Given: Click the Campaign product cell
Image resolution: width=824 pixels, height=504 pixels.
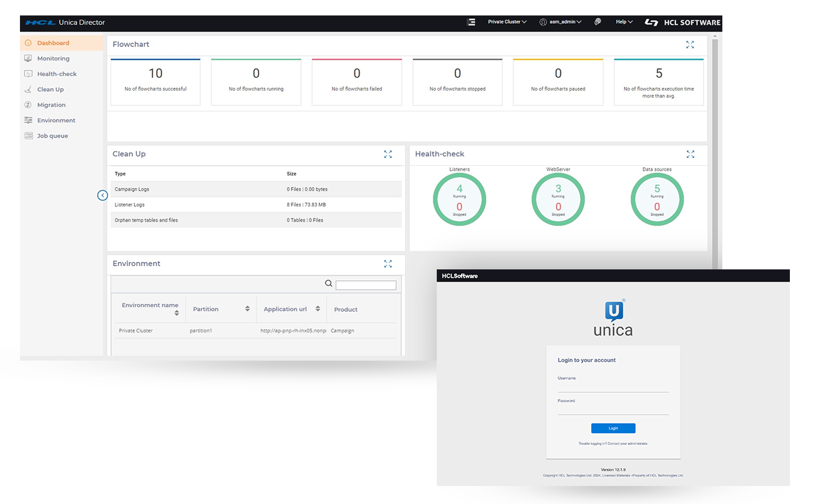Looking at the screenshot, I should [342, 330].
